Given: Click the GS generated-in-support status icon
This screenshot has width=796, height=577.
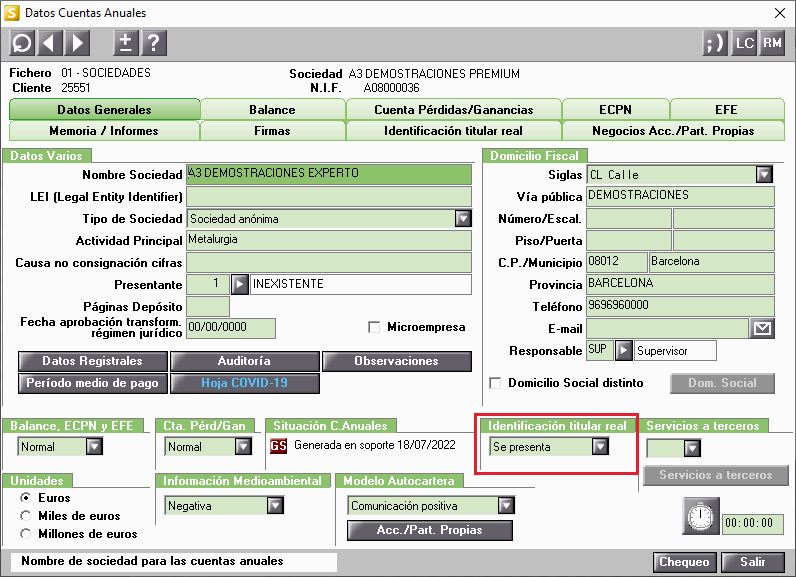Looking at the screenshot, I should (278, 446).
